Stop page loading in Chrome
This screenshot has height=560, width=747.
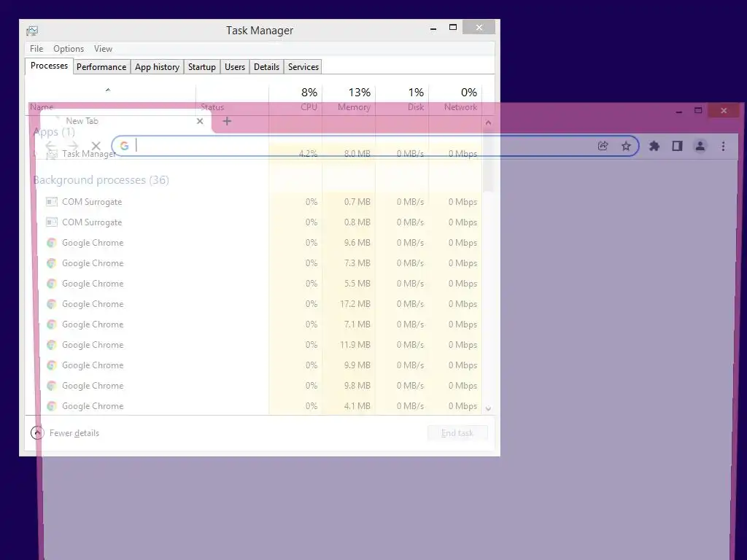(x=96, y=146)
